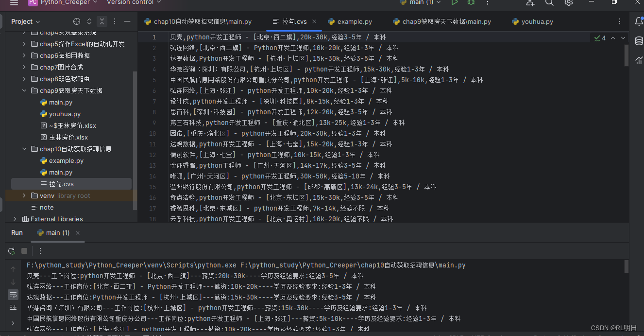Screen dimensions: 644x336
Task: Open the hamburger main menu
Action: 14,2
